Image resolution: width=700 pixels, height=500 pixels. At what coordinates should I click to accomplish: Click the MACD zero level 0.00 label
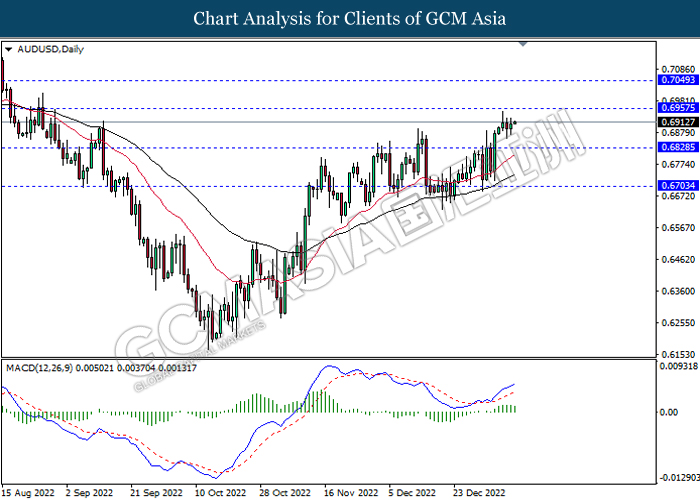(669, 412)
